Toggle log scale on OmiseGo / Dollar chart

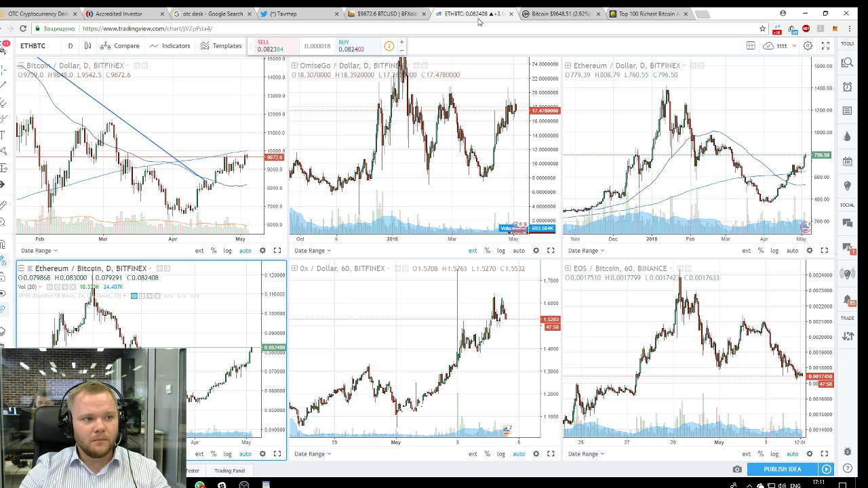[500, 251]
